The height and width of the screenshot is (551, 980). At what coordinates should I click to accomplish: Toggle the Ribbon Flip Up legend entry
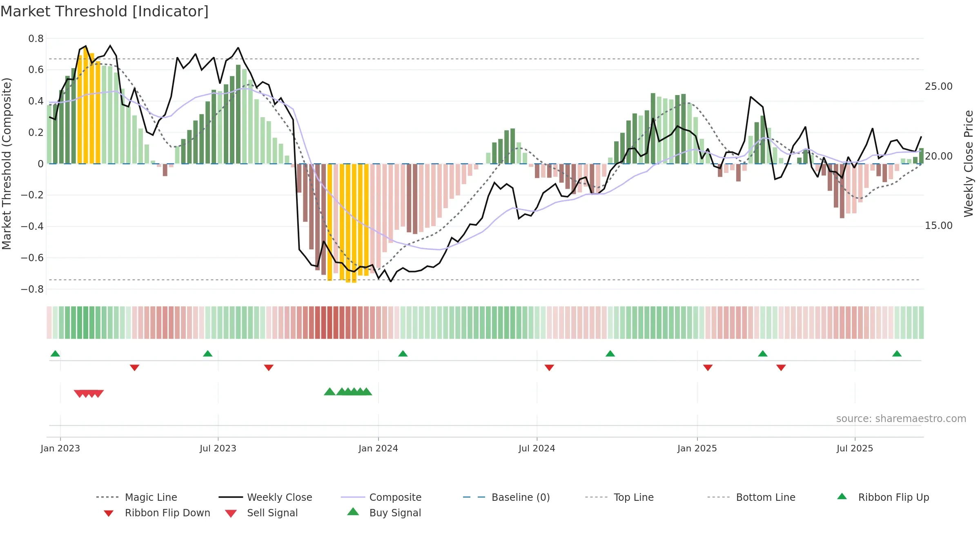(x=883, y=497)
